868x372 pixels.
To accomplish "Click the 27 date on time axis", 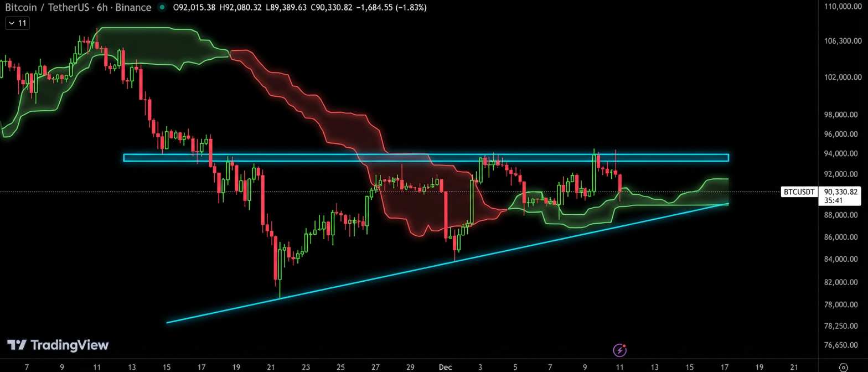I will coord(375,367).
